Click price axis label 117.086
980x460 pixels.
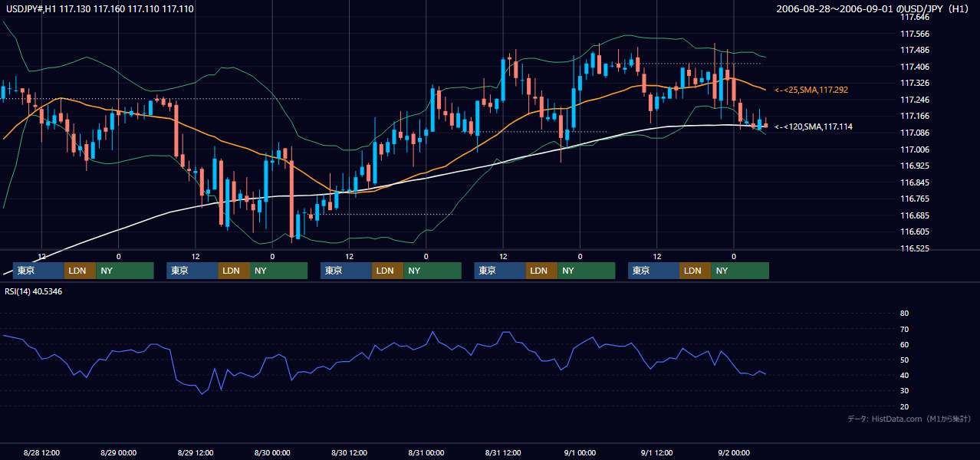point(915,133)
